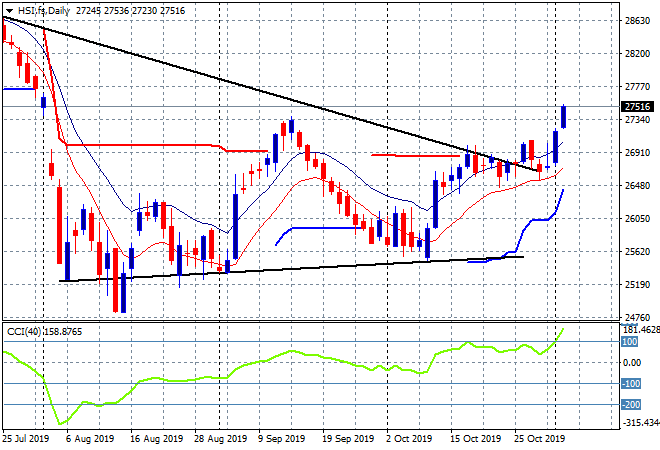Click the CCI -200 level label

coord(631,405)
